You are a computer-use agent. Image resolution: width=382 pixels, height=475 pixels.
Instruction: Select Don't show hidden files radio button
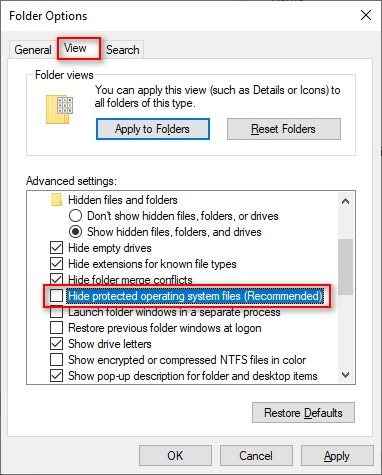coord(75,216)
